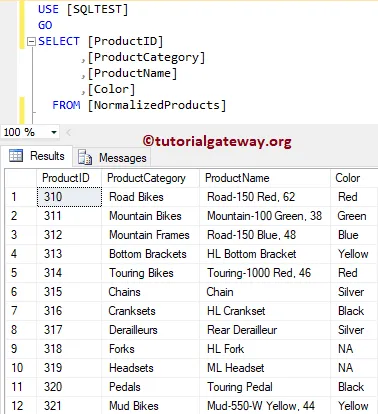Collapse the SELECT statement outline box
This screenshot has height=414, width=378.
click(x=31, y=42)
